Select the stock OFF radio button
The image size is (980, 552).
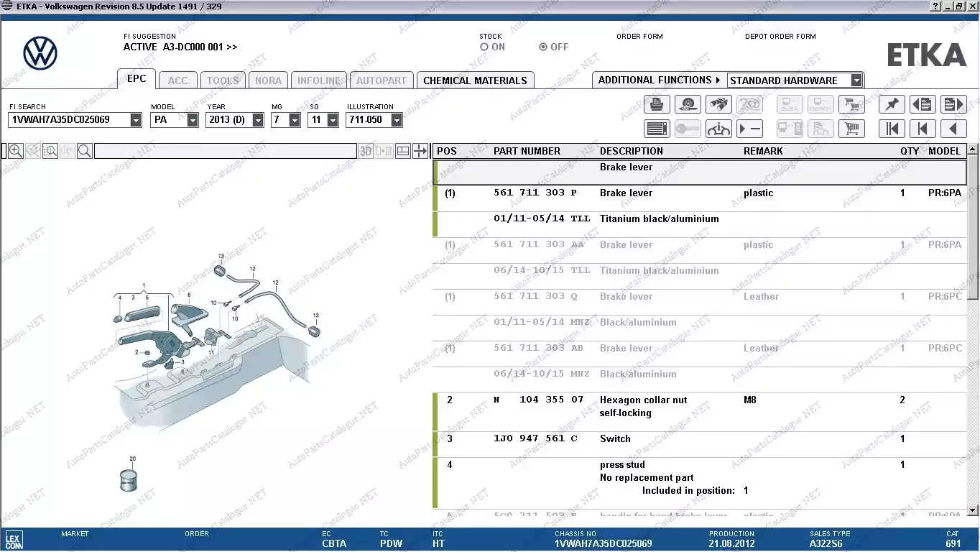pos(543,47)
